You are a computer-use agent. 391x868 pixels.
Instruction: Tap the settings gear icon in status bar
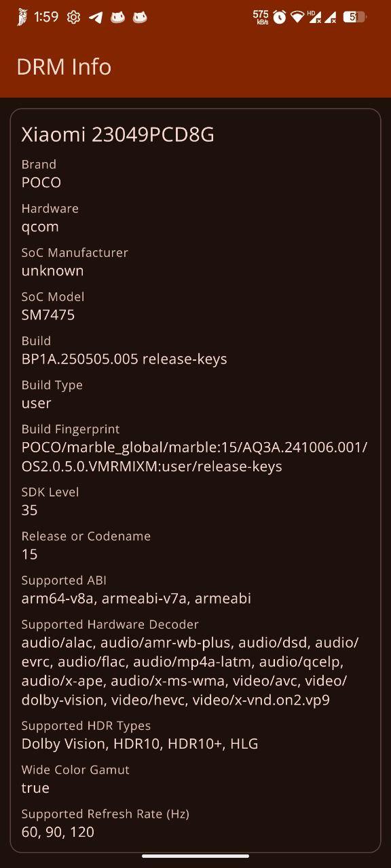click(73, 18)
